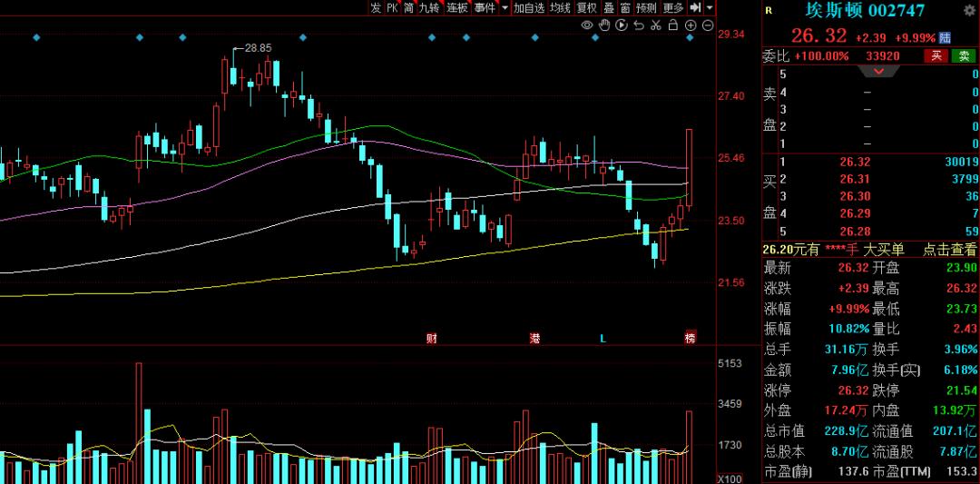Toggle the 连板 indicator
The image size is (980, 484).
point(456,8)
